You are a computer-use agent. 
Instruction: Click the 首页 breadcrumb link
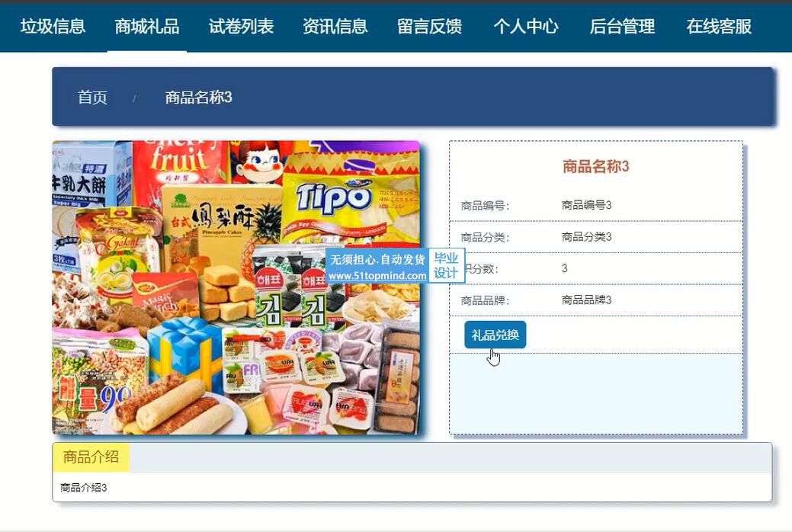92,97
